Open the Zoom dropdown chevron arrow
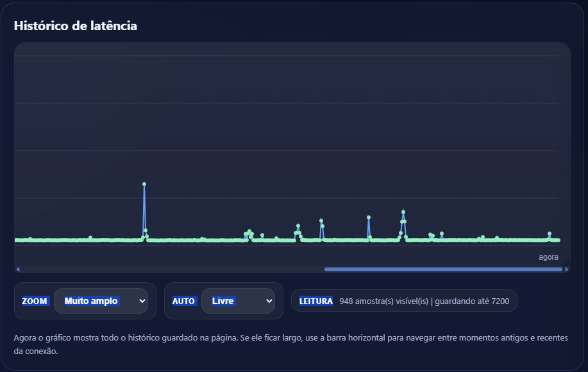Image resolution: width=588 pixels, height=372 pixels. click(x=142, y=301)
